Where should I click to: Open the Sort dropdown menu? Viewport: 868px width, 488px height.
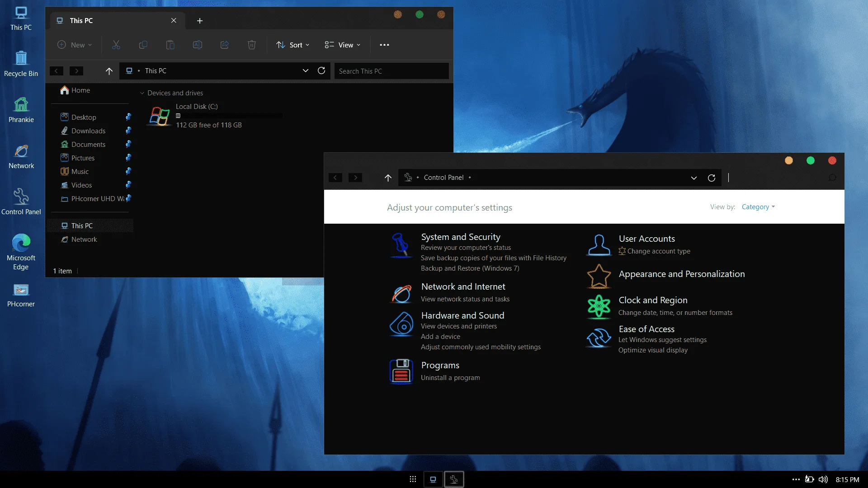coord(293,45)
